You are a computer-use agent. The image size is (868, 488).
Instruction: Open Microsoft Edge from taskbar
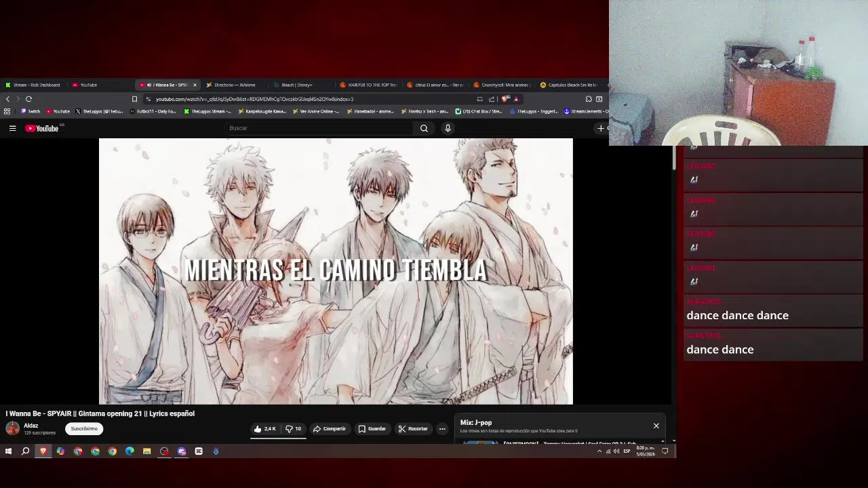click(x=130, y=451)
